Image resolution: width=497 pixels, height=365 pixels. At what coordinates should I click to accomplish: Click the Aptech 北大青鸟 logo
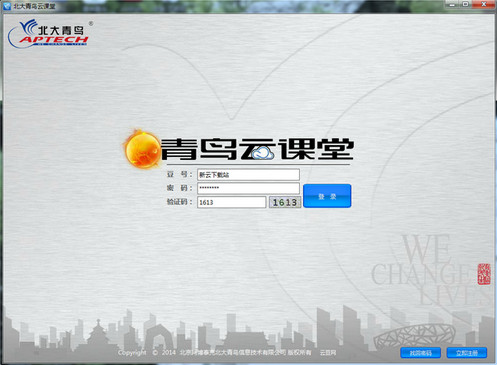(x=50, y=33)
